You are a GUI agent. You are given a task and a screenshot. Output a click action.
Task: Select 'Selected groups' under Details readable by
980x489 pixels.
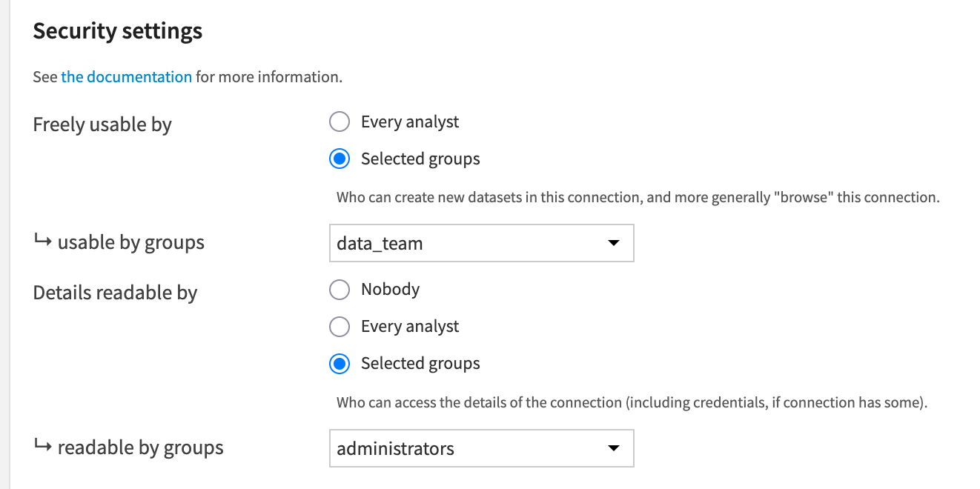click(340, 364)
